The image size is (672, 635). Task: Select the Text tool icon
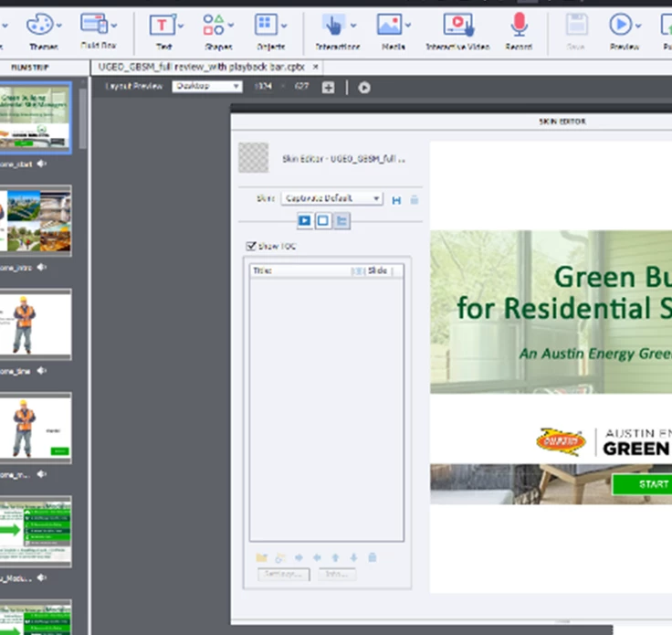[162, 25]
